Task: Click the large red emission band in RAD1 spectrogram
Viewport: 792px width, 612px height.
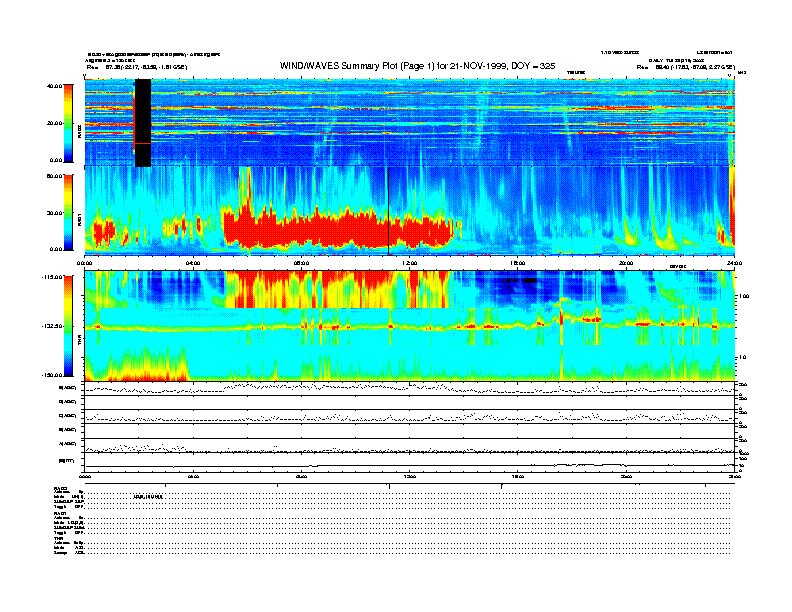Action: [338, 229]
